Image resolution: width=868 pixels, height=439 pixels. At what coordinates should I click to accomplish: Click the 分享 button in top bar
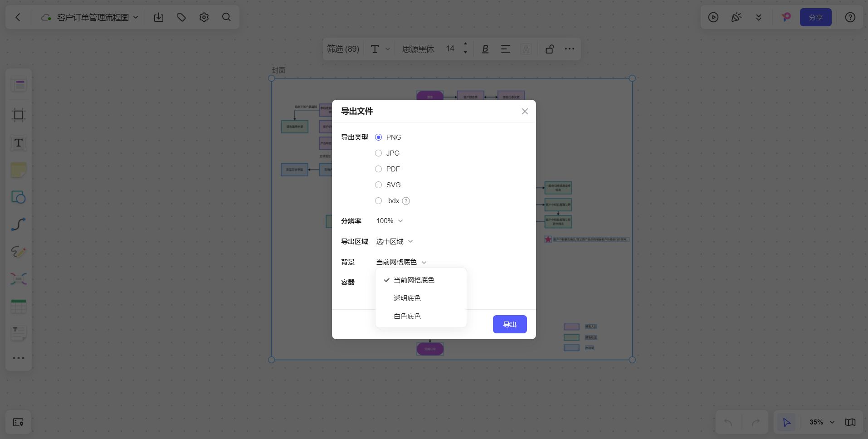coord(815,17)
